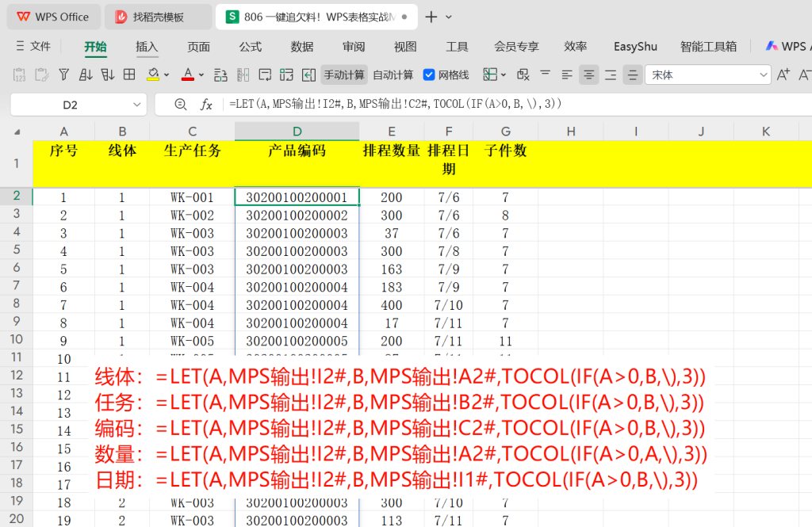This screenshot has height=527, width=812.
Task: Switch to the 开始 ribbon tab
Action: [x=95, y=47]
